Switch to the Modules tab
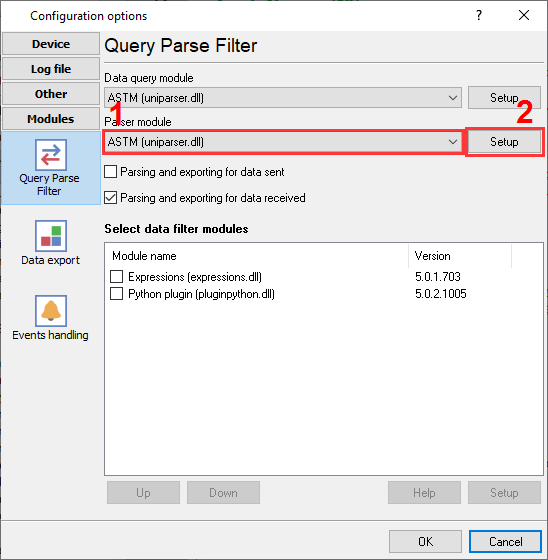This screenshot has height=560, width=548. click(x=51, y=119)
